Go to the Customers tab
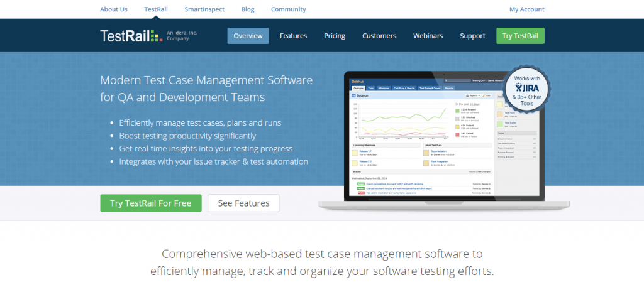 [379, 36]
